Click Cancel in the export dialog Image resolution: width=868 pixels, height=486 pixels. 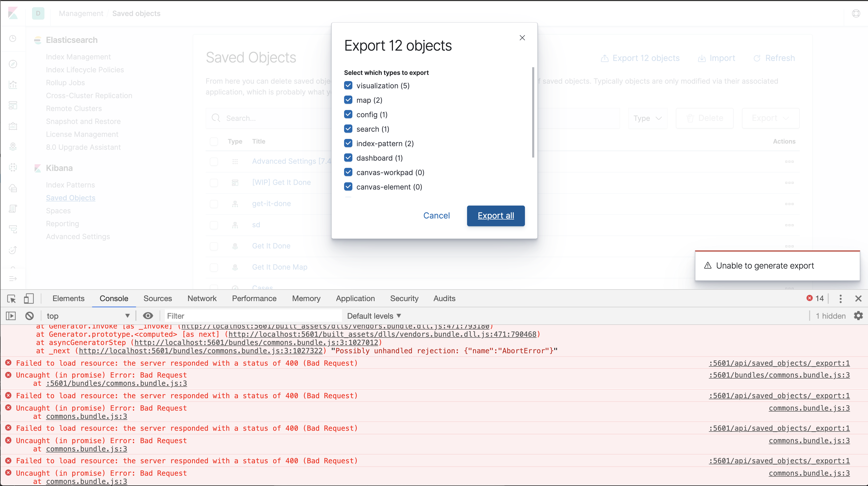(436, 216)
